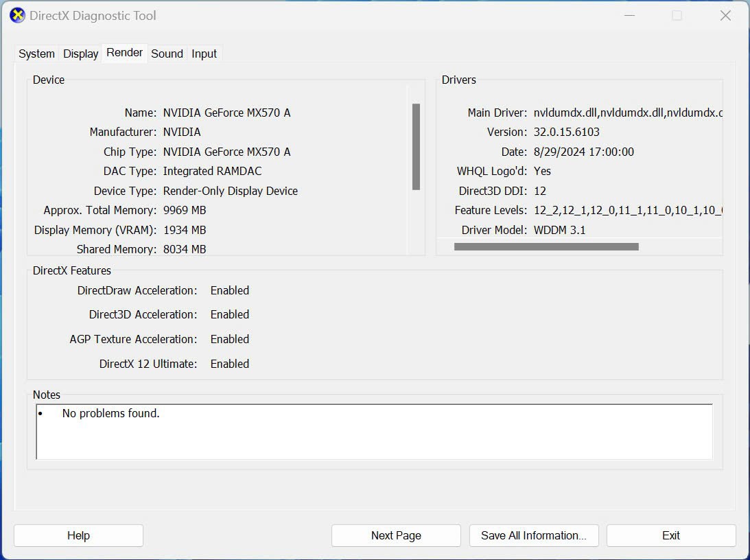750x560 pixels.
Task: Exit the diagnostic tool via Exit button
Action: click(670, 535)
